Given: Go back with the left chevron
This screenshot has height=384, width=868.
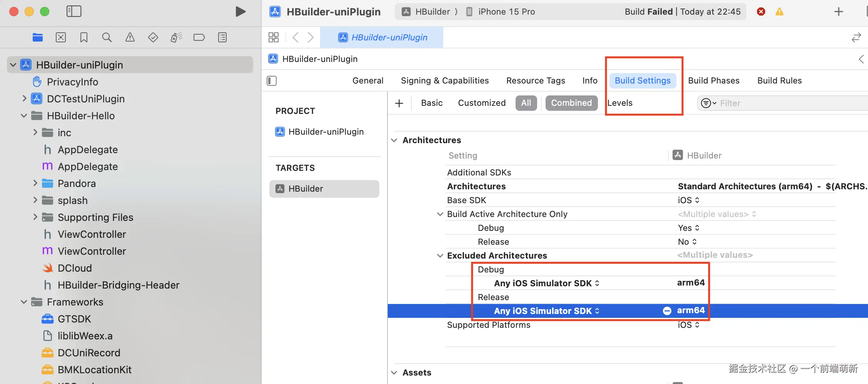Looking at the screenshot, I should click(x=295, y=37).
